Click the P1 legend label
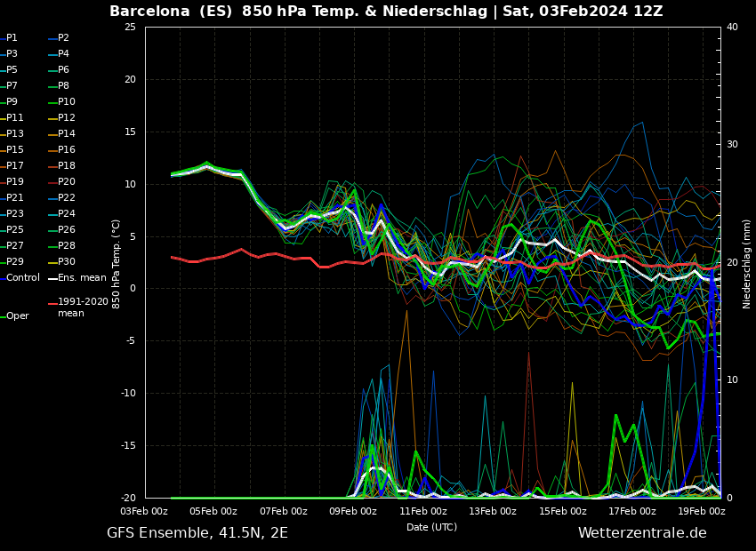This screenshot has height=551, width=756. click(12, 37)
